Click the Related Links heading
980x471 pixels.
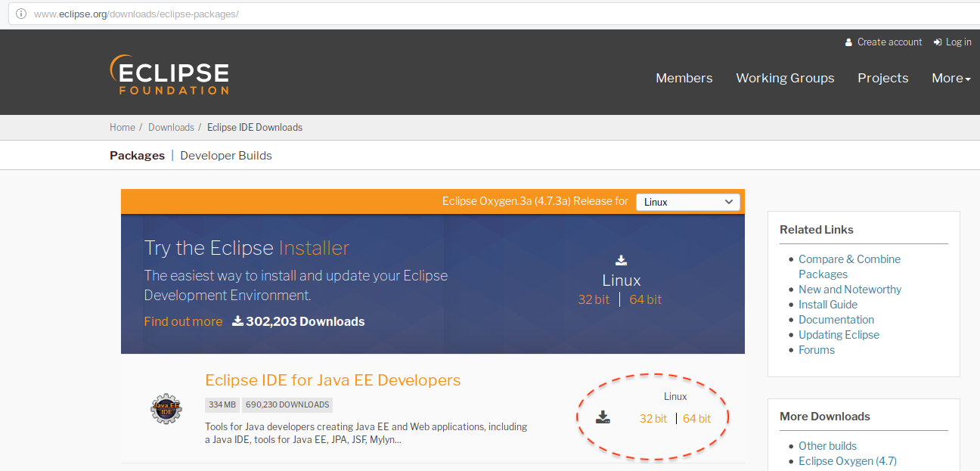[817, 229]
